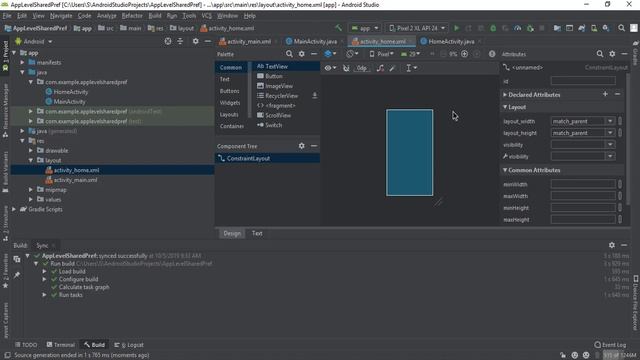Select the Widgets palette category
The image size is (640, 360).
230,102
